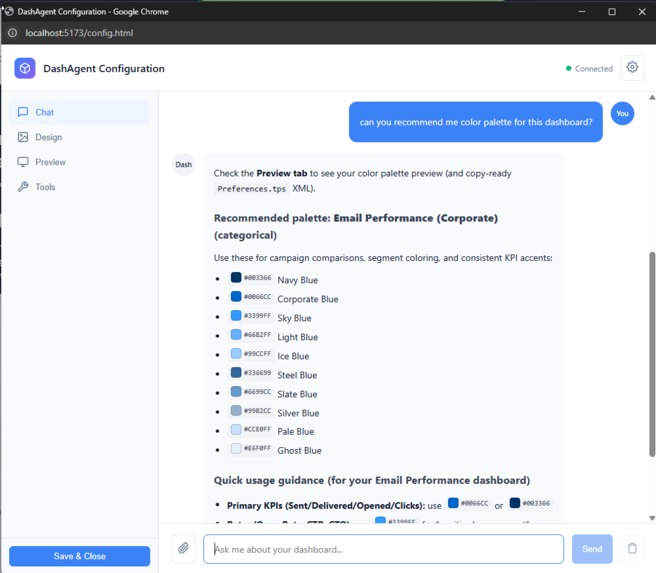This screenshot has height=573, width=656.
Task: Click the Ghost Blue color name
Action: [x=299, y=450]
